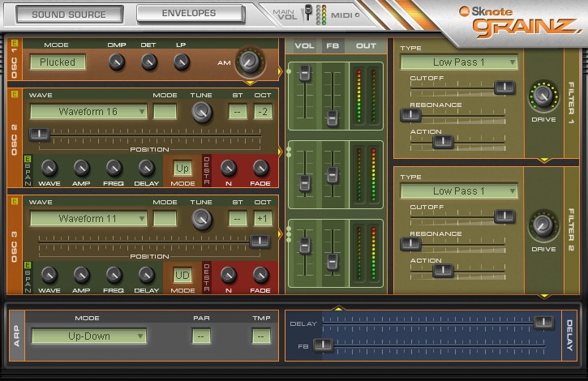Click the ARP PAR value box
Viewport: 588px width, 381px height.
pyautogui.click(x=201, y=336)
